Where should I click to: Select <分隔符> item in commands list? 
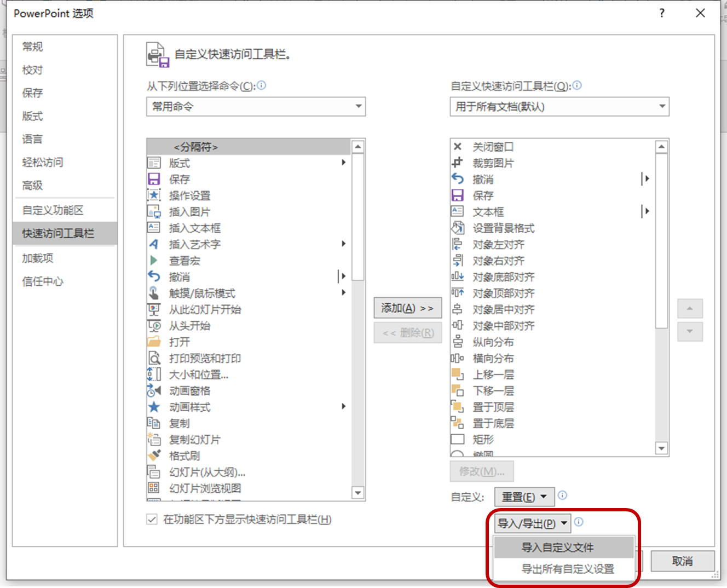(249, 147)
